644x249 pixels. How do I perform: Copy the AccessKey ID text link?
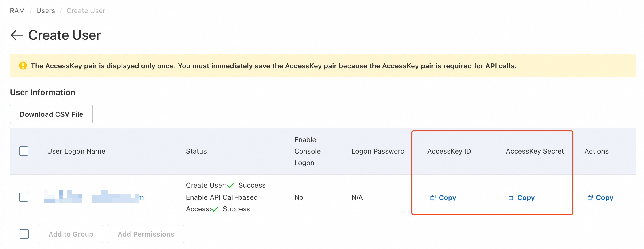447,198
